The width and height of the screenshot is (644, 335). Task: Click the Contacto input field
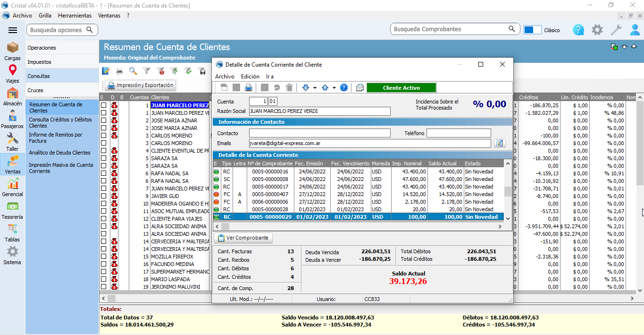click(x=319, y=133)
